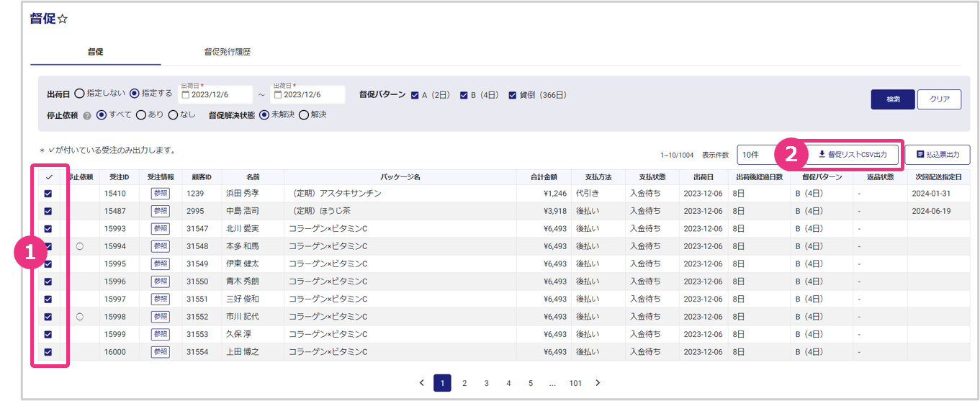The image size is (980, 401).
Task: Expand the 表示件数 10件 dropdown
Action: [x=755, y=155]
